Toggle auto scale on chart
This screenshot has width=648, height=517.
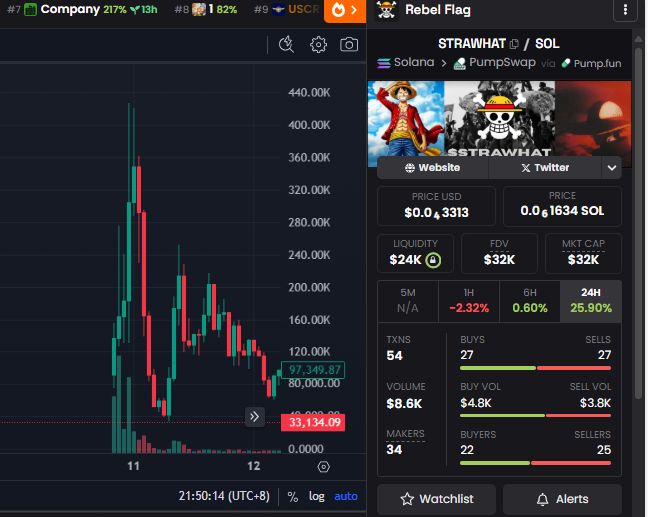(x=346, y=496)
